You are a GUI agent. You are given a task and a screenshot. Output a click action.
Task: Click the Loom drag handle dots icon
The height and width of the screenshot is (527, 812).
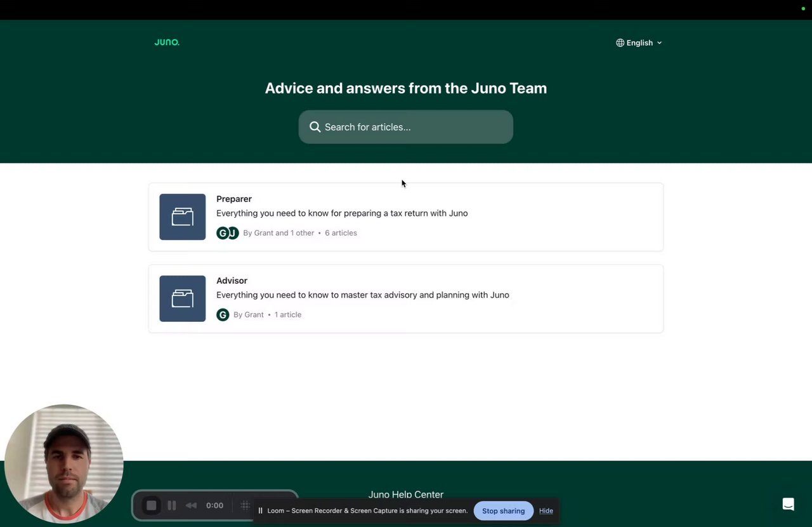tap(245, 505)
